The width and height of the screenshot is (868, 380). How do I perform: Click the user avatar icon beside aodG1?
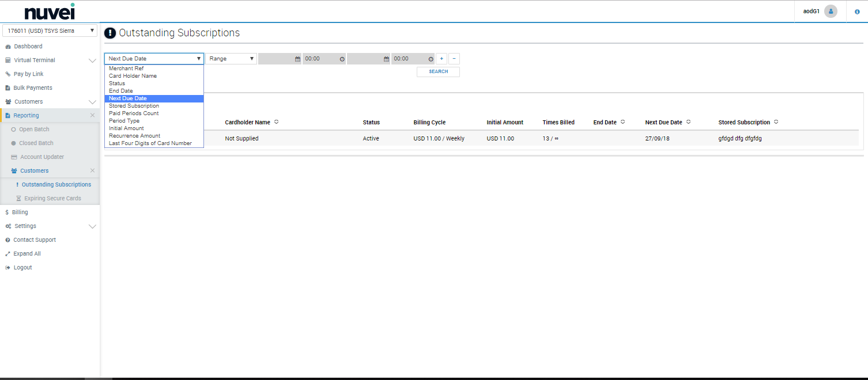point(830,11)
